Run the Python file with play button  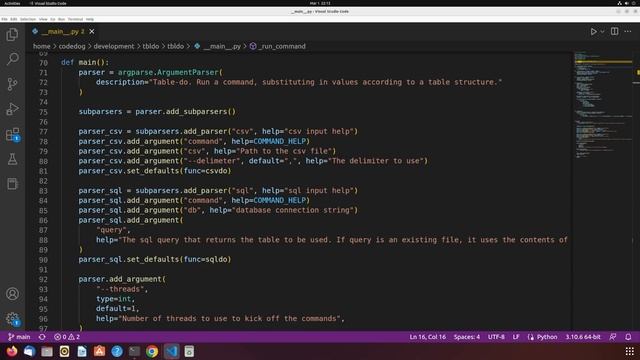[x=593, y=31]
